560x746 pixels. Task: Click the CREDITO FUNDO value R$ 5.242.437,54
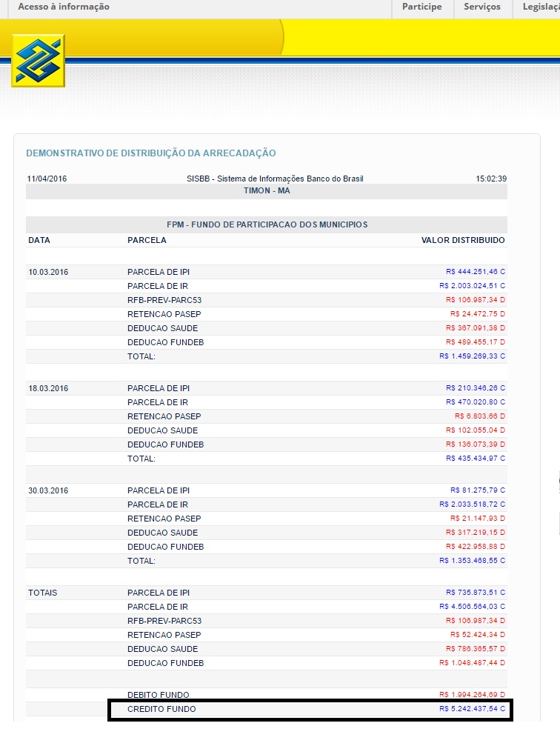click(472, 710)
